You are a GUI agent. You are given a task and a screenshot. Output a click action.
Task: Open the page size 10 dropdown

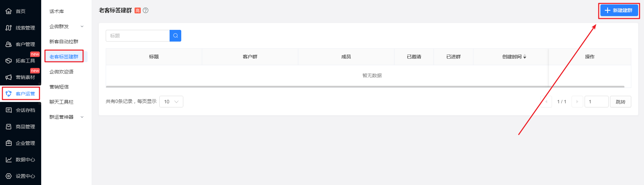click(x=171, y=102)
